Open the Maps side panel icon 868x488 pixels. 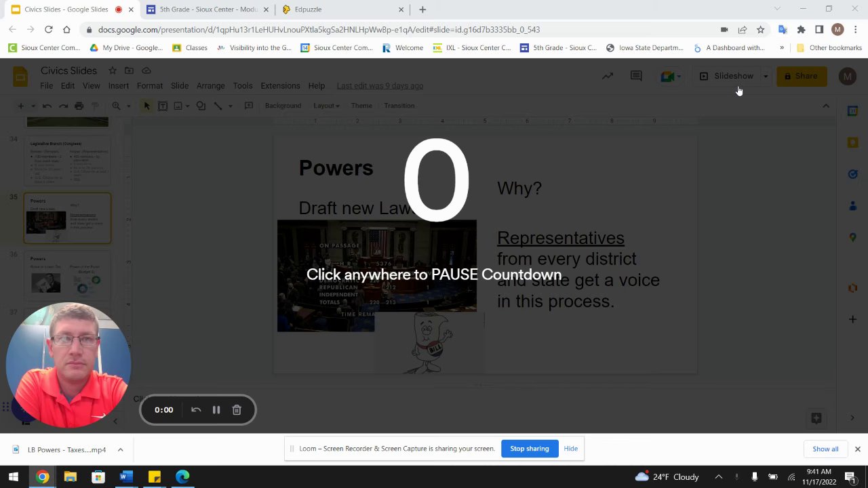852,237
